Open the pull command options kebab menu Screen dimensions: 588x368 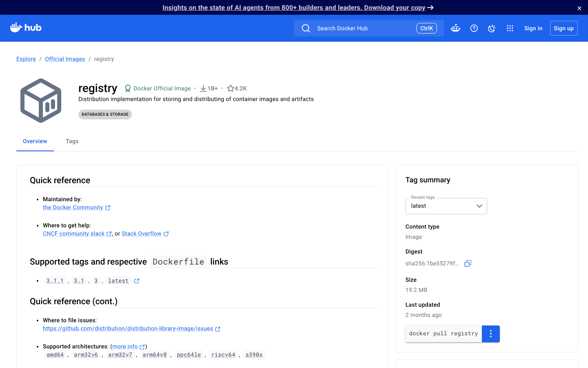pos(491,334)
